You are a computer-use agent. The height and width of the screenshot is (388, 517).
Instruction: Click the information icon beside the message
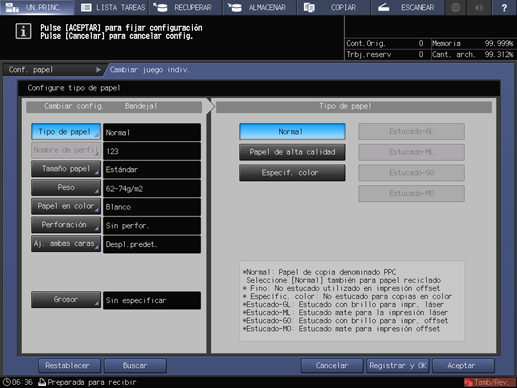[x=23, y=32]
